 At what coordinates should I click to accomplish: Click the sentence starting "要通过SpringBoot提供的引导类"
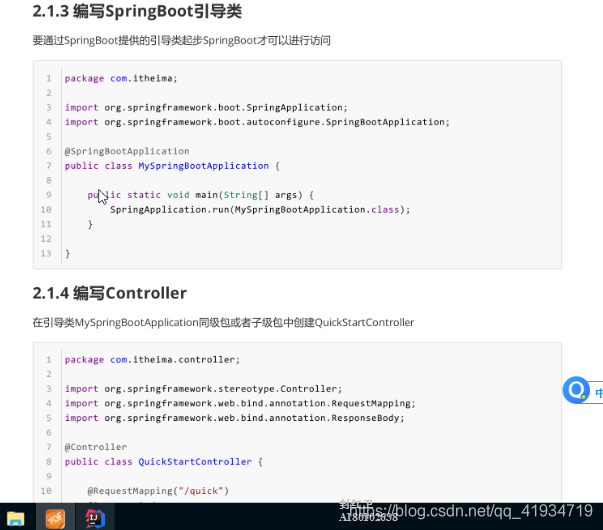[x=182, y=40]
